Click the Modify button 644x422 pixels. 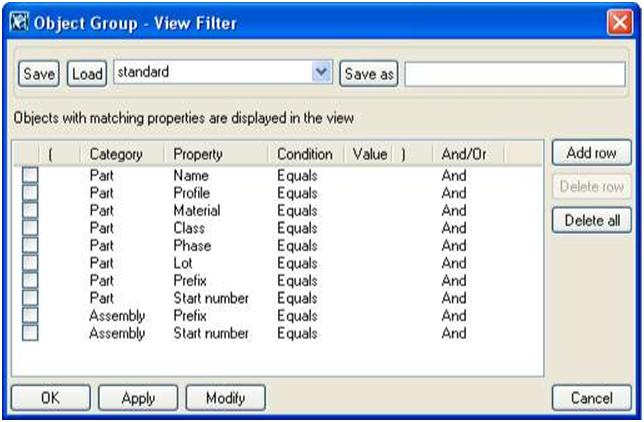pos(225,397)
